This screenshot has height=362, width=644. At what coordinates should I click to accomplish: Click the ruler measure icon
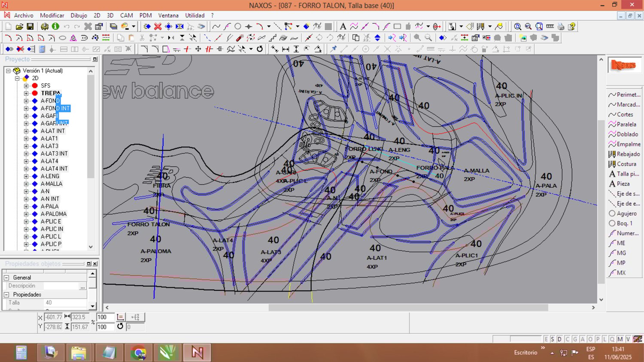click(550, 27)
